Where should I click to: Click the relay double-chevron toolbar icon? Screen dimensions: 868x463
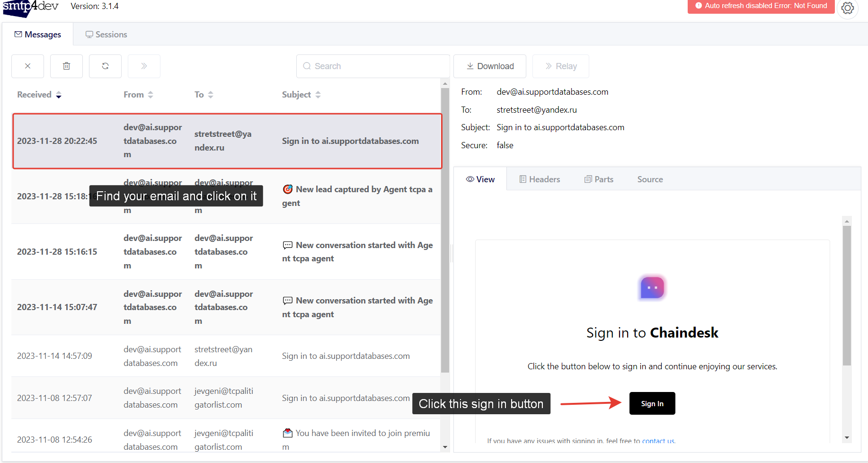(144, 66)
